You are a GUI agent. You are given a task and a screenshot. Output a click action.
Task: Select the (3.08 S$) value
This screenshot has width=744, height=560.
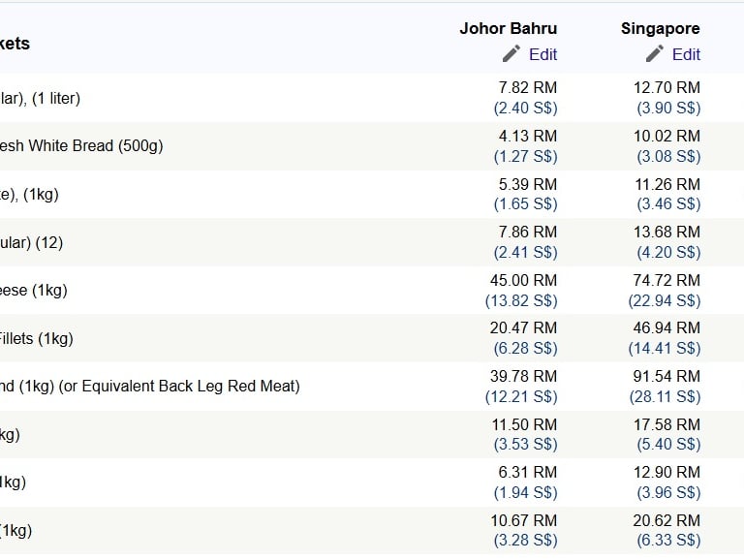point(668,157)
